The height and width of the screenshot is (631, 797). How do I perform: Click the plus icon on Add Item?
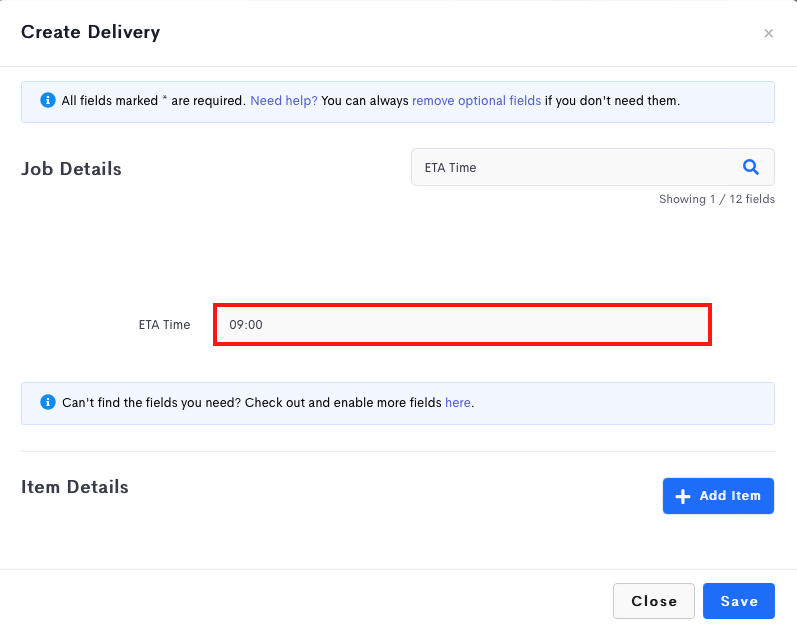(683, 496)
